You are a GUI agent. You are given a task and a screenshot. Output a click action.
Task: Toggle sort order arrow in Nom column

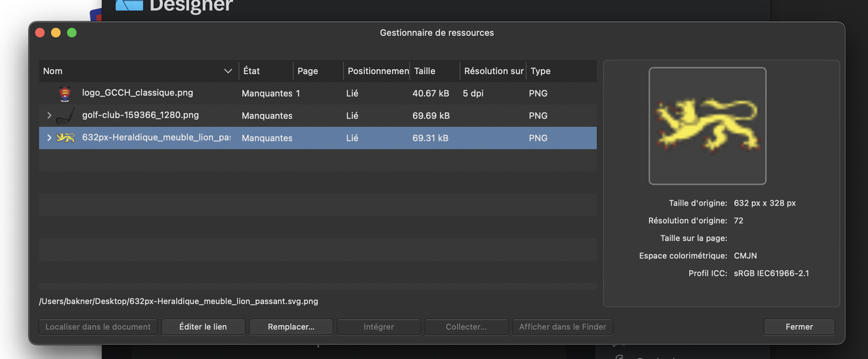point(228,71)
